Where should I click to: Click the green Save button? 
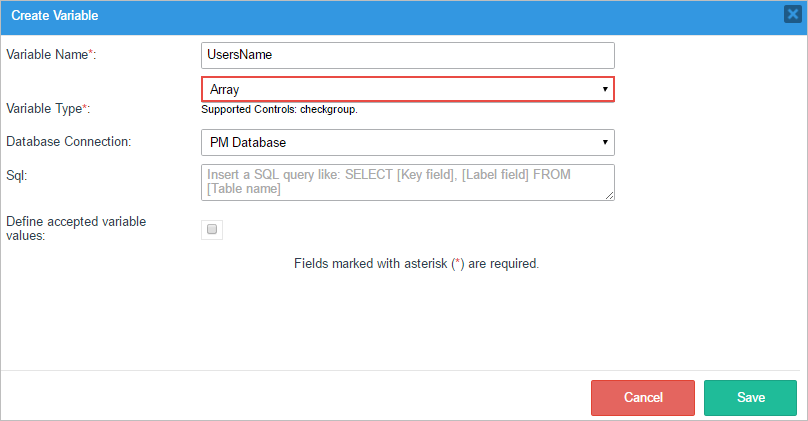pos(750,397)
